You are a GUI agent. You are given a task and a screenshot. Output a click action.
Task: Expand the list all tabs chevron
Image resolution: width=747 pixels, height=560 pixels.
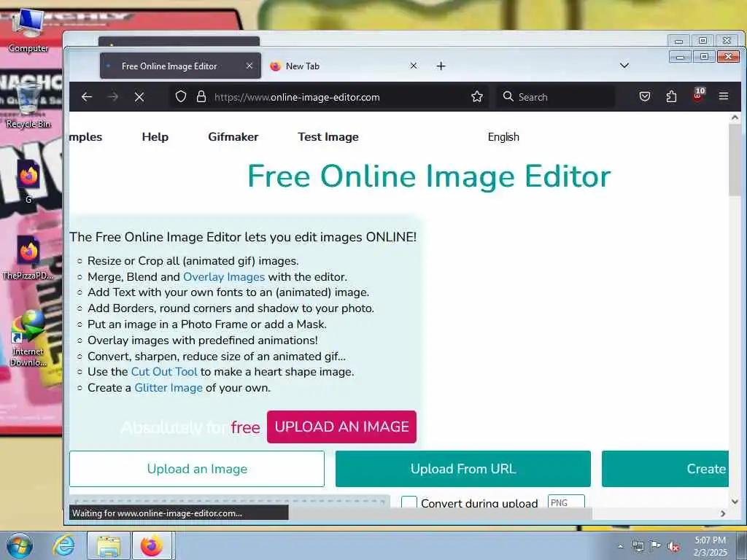[624, 66]
